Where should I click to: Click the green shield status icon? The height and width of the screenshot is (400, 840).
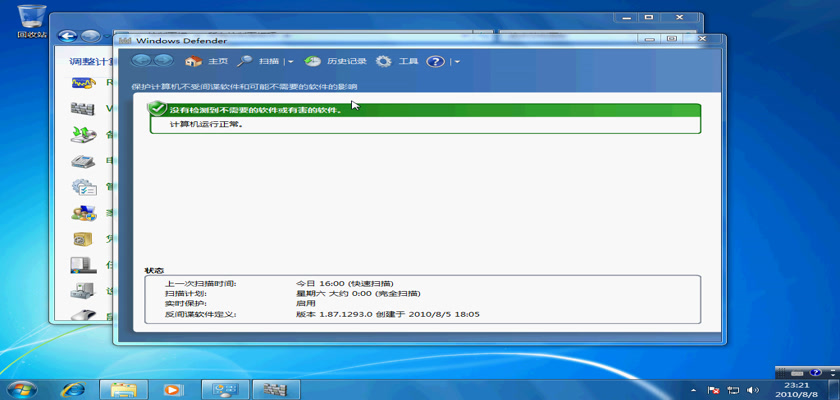point(157,108)
